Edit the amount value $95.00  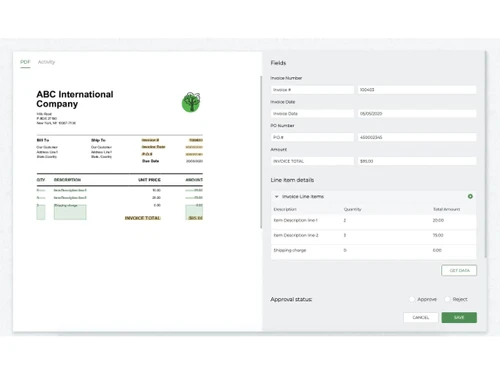(417, 161)
